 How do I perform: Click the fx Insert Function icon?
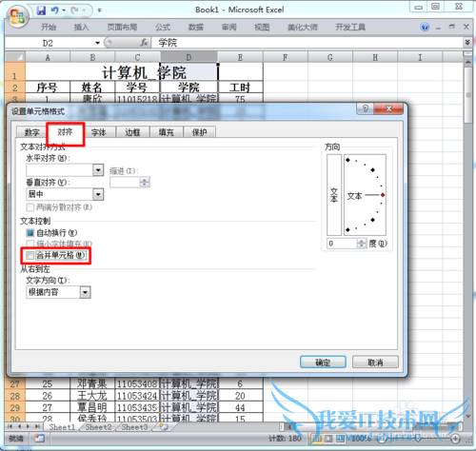pos(144,43)
